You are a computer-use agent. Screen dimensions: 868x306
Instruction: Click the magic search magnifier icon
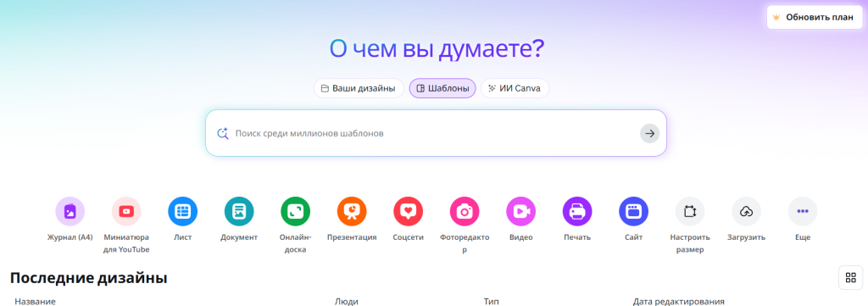[x=223, y=133]
